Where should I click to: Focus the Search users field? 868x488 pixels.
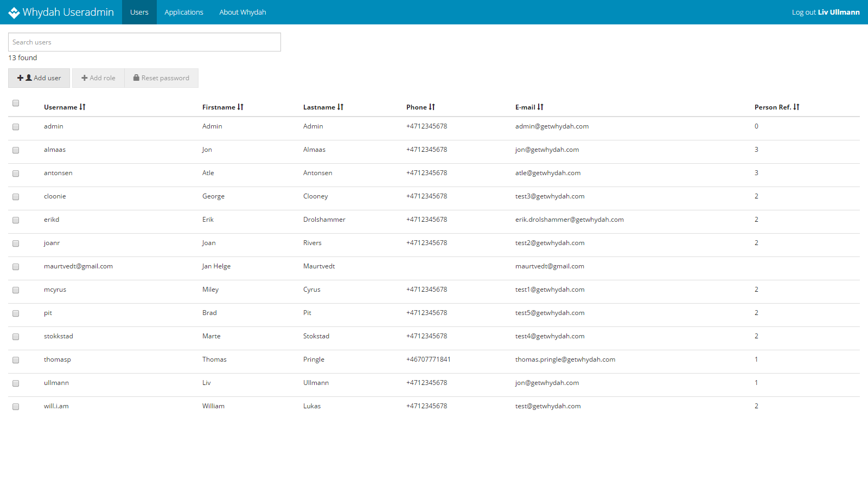(x=144, y=42)
